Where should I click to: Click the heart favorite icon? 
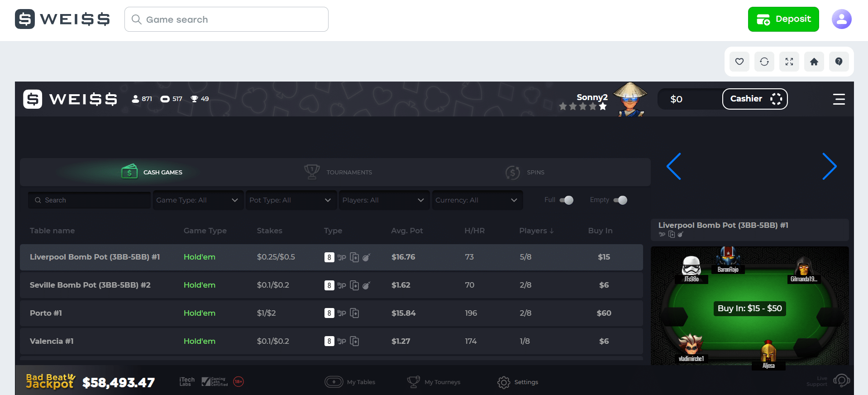coord(739,62)
